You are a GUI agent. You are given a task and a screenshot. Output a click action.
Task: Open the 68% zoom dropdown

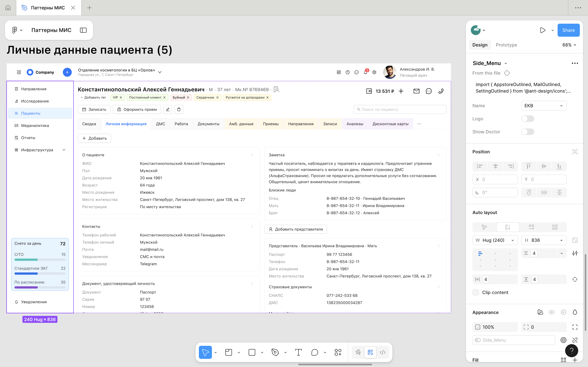coord(569,45)
